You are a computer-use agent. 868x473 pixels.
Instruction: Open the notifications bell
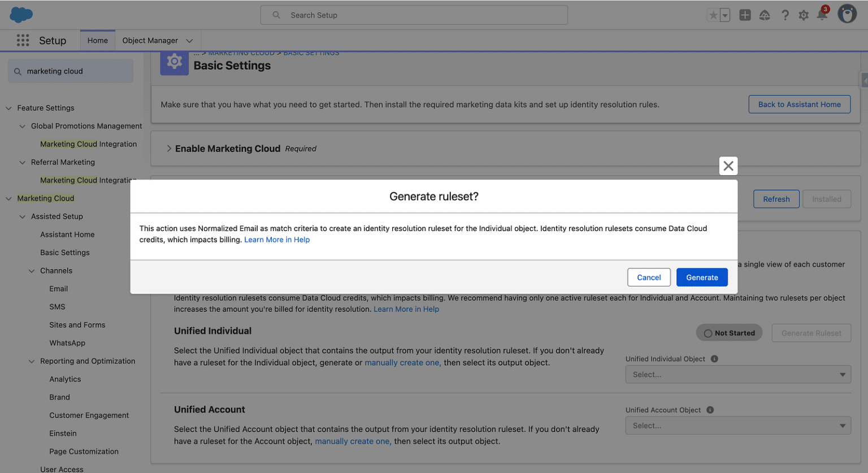coord(822,14)
